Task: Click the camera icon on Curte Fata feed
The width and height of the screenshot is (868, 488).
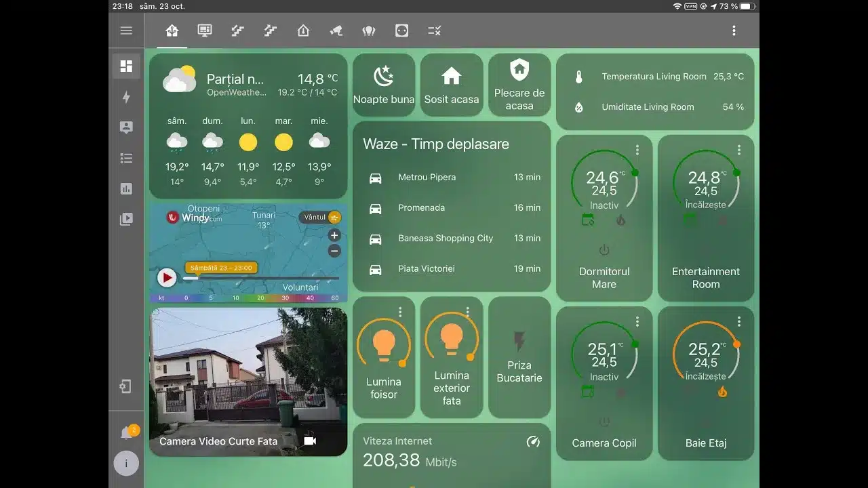Action: tap(310, 441)
